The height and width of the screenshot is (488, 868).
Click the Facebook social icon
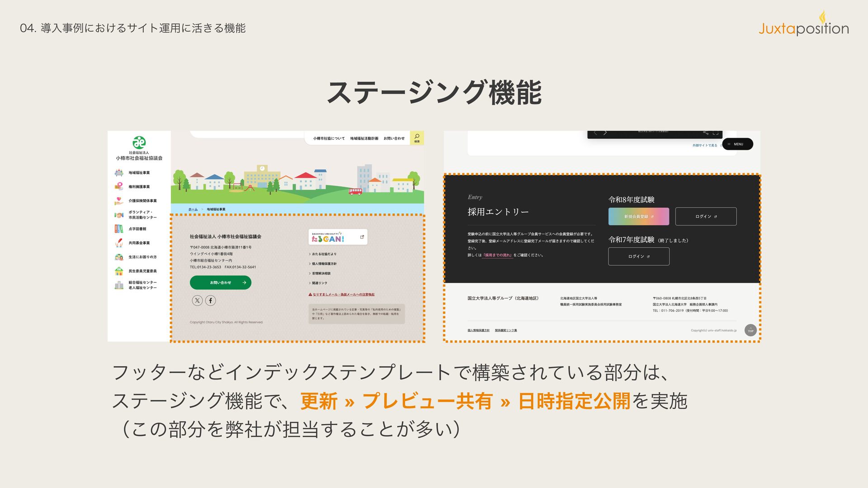point(211,300)
